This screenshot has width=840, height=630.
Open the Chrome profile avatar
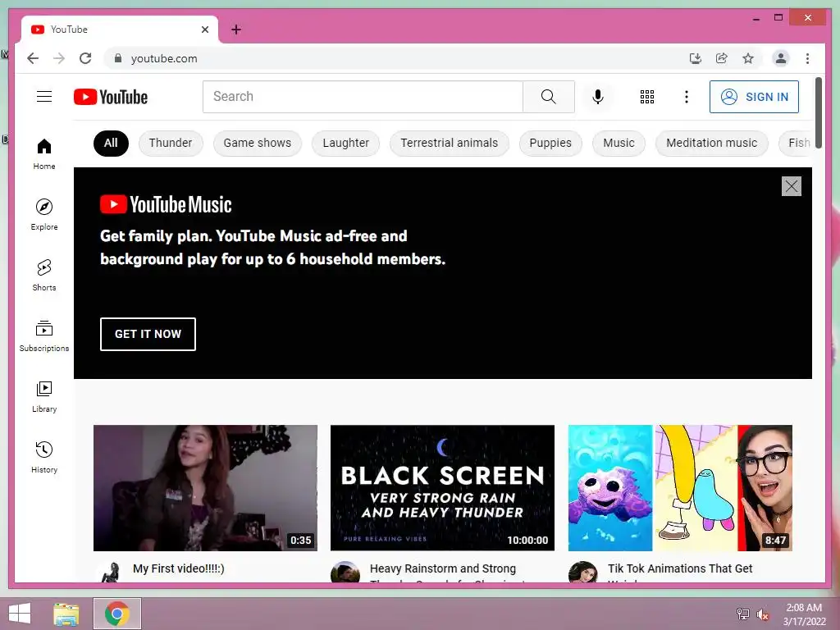[781, 58]
